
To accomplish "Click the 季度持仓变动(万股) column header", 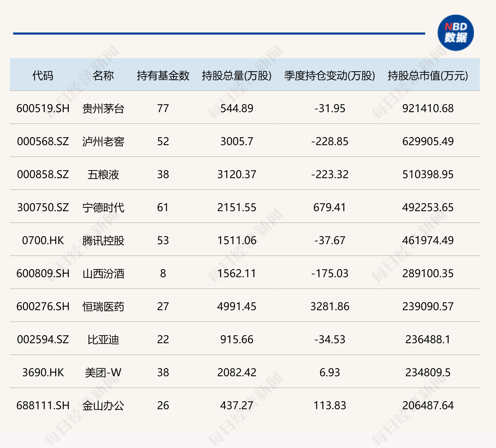I will click(x=330, y=76).
